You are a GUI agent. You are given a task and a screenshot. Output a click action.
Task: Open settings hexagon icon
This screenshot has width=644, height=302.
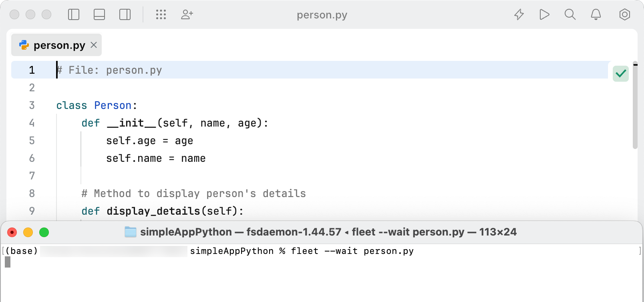click(x=624, y=15)
